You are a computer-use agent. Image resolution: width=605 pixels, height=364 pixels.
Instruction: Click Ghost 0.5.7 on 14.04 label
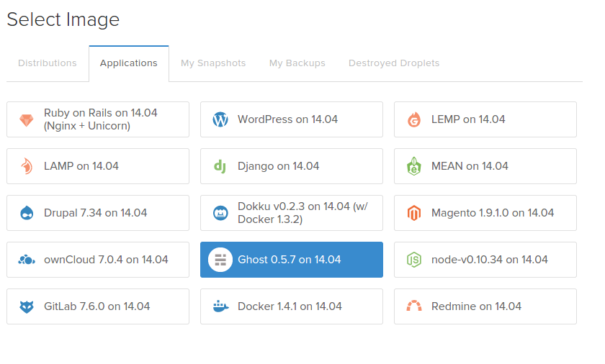(290, 260)
